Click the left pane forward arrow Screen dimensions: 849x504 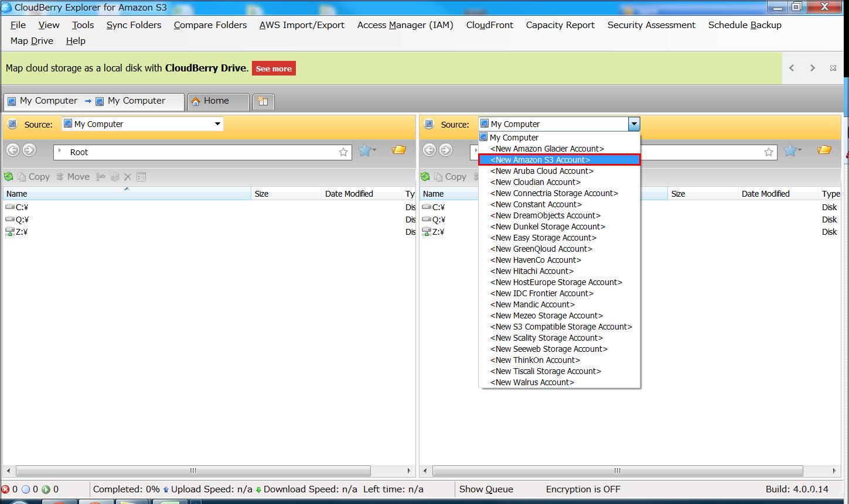[x=29, y=150]
